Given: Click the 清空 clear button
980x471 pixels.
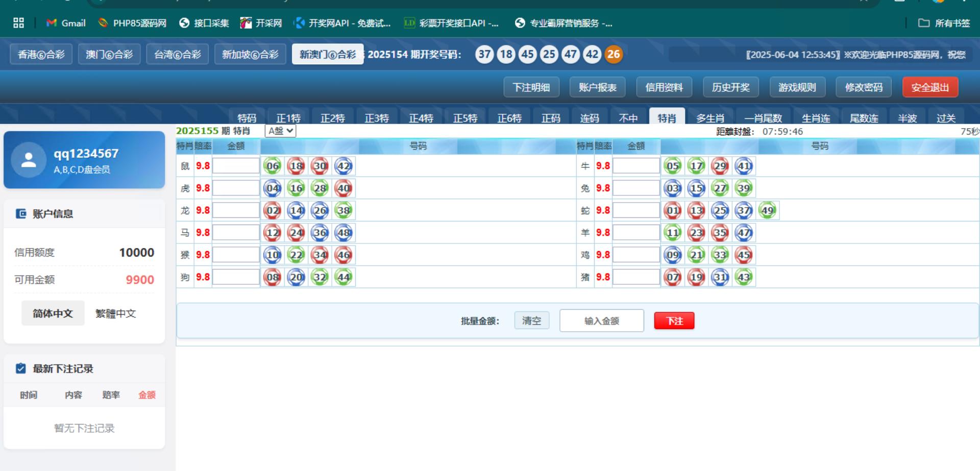Looking at the screenshot, I should click(531, 321).
